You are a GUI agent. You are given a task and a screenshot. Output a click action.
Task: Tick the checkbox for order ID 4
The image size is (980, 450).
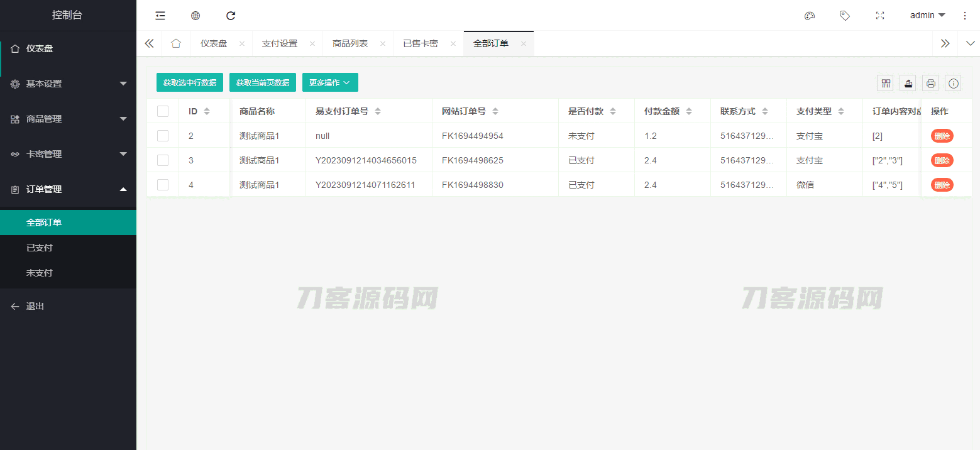(163, 185)
